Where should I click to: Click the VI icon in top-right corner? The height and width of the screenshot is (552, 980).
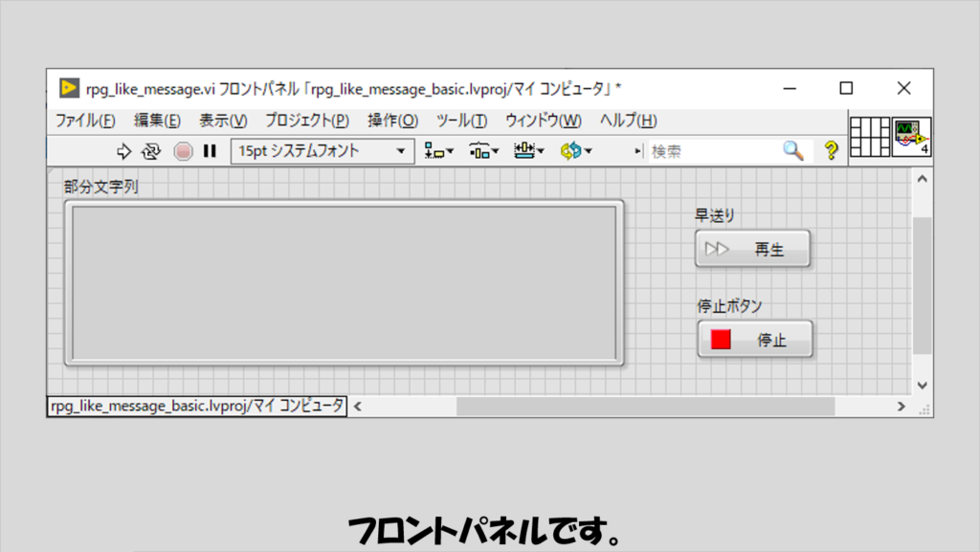[912, 137]
